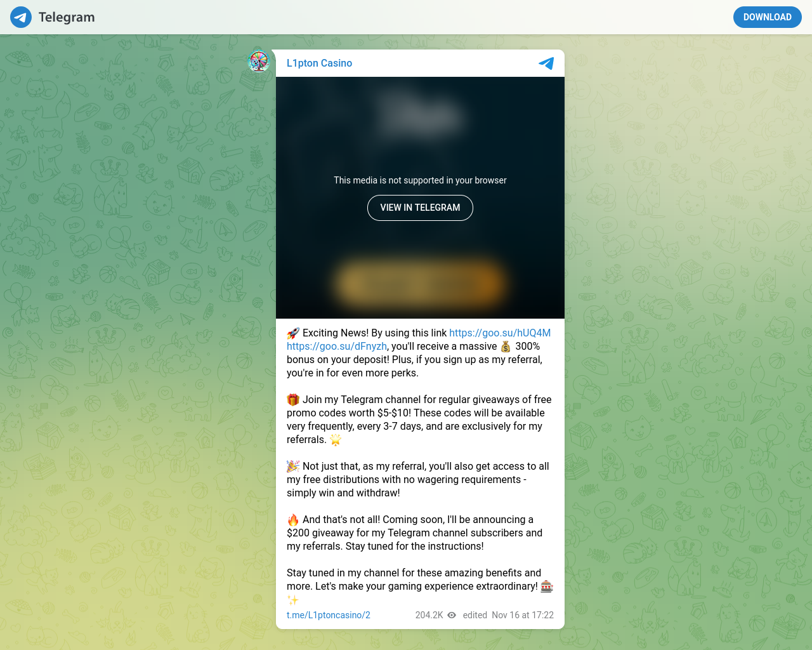Open the t.me/L1ptoncasino/2 post link
The height and width of the screenshot is (650, 812).
pyautogui.click(x=329, y=615)
